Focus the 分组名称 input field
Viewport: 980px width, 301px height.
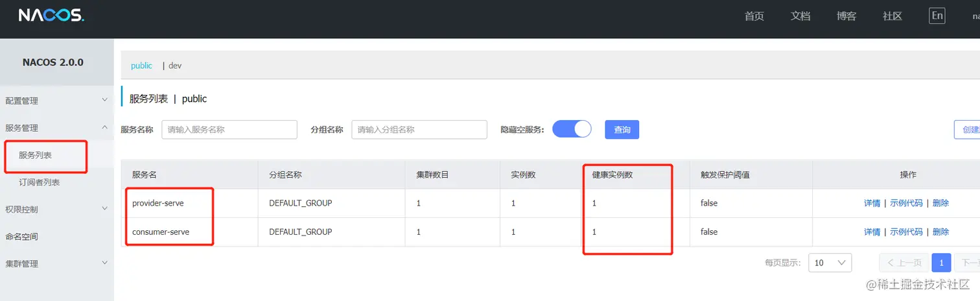coord(419,130)
